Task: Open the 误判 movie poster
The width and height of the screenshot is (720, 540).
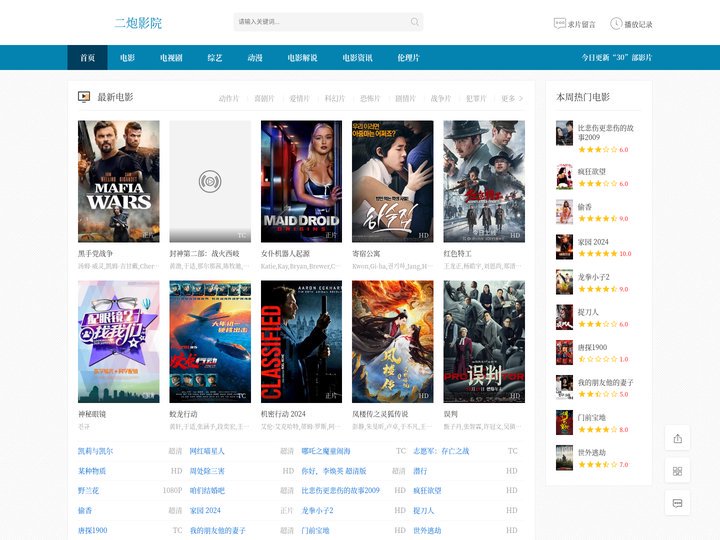Action: [484, 342]
